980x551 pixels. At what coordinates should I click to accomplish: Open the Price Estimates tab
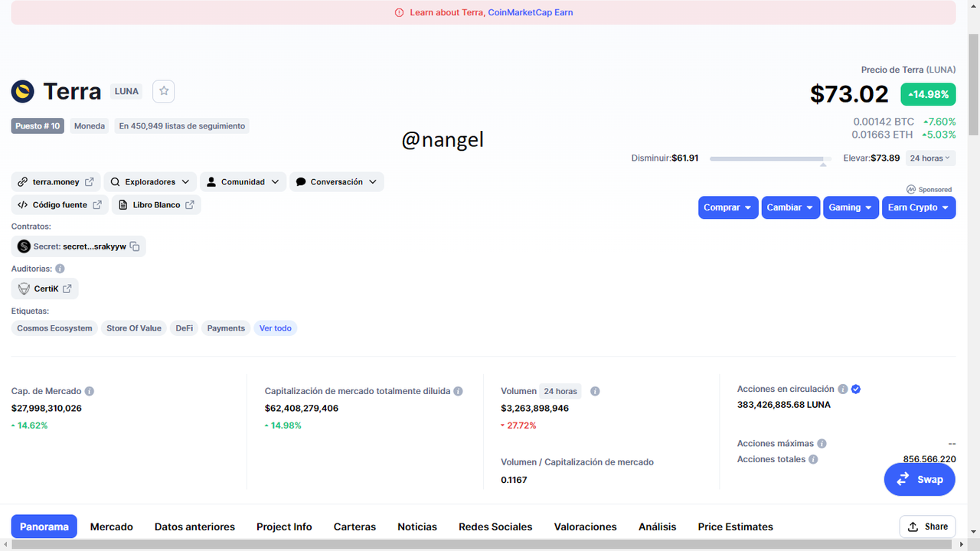pos(736,527)
